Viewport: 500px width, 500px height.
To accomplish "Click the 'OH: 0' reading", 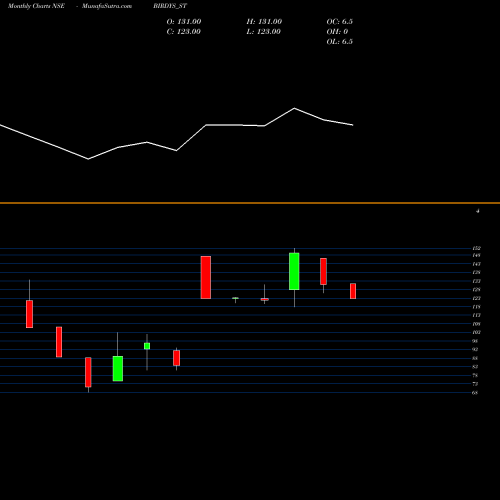I will point(337,32).
